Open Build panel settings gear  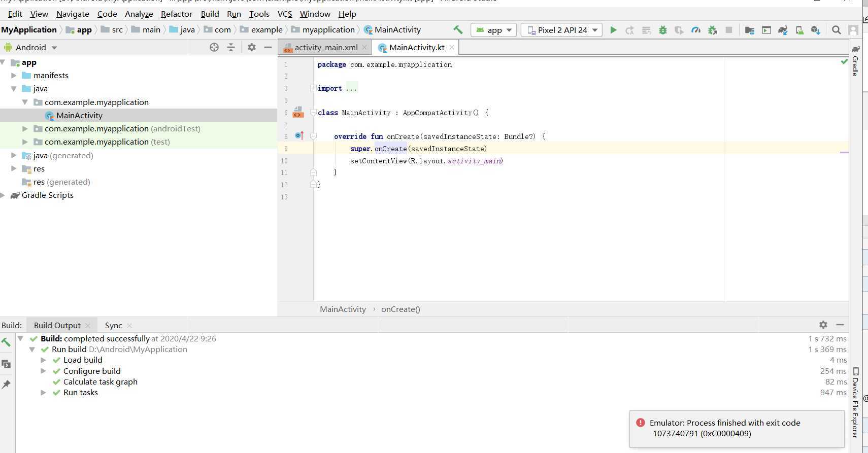pyautogui.click(x=823, y=324)
